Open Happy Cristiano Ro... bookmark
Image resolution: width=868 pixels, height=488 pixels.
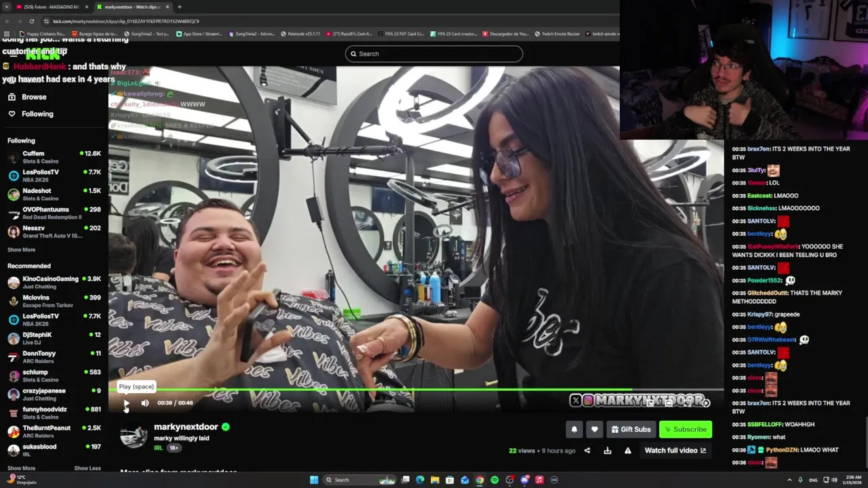(43, 34)
